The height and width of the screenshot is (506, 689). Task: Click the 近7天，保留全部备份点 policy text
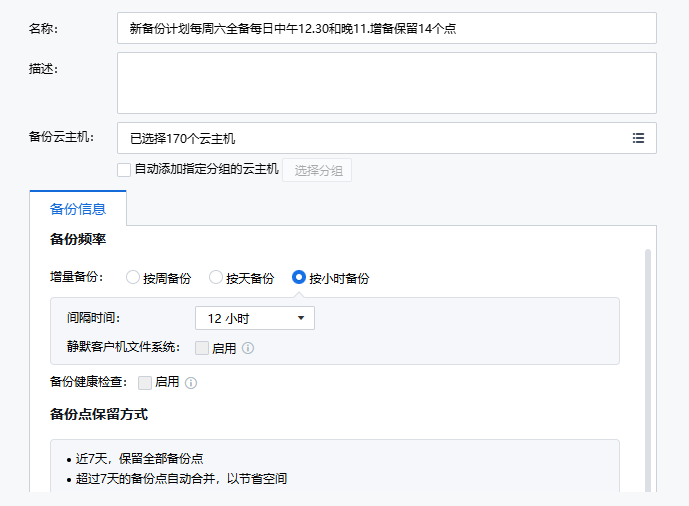[140, 459]
